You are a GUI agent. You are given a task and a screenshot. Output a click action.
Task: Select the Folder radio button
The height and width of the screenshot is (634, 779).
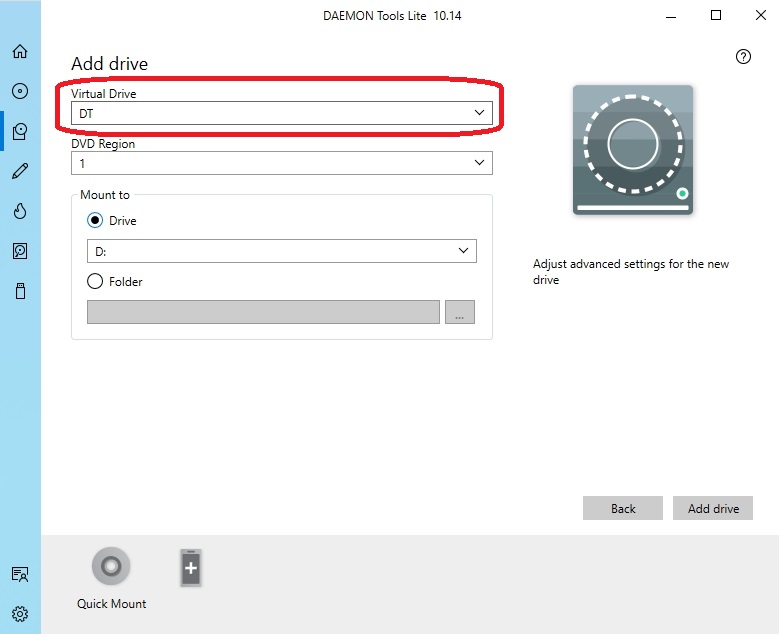(95, 281)
